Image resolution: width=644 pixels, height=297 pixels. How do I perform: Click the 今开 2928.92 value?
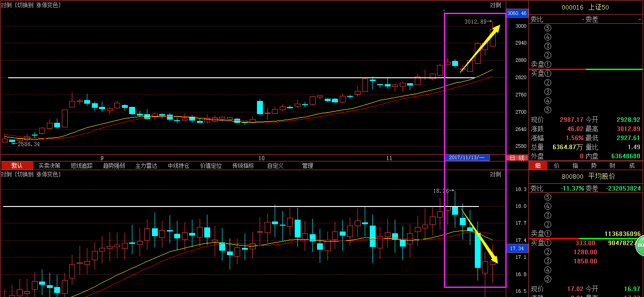(629, 119)
